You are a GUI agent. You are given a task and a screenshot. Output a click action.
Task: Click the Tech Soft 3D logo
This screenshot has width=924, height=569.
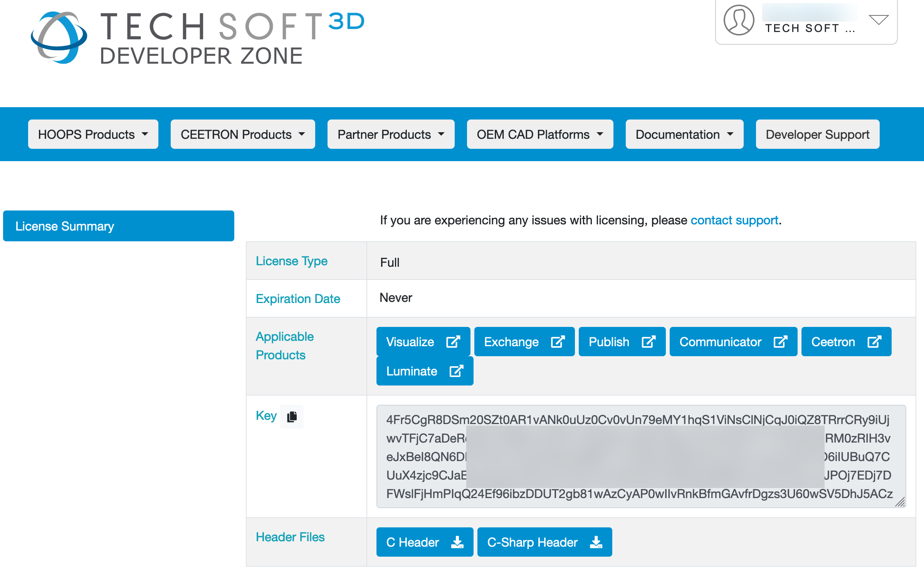[198, 37]
